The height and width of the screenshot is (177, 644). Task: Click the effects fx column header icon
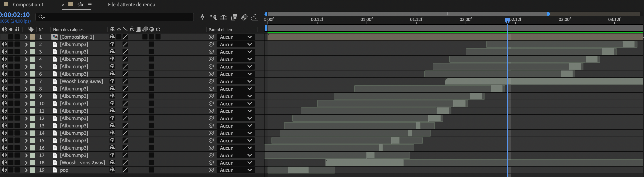coord(132,29)
